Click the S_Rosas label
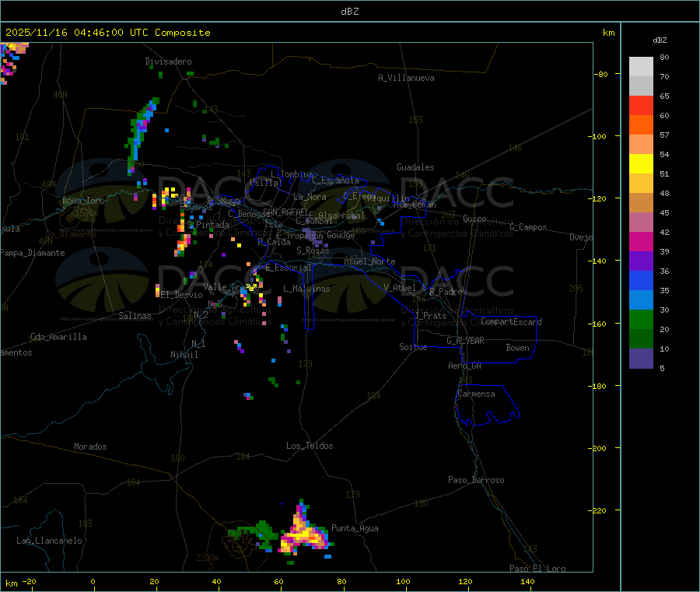Viewport: 700px width, 592px height. 313,250
